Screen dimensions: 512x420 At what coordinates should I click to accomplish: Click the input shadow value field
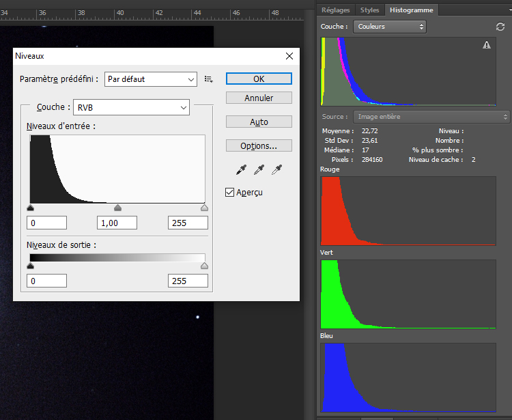[46, 223]
